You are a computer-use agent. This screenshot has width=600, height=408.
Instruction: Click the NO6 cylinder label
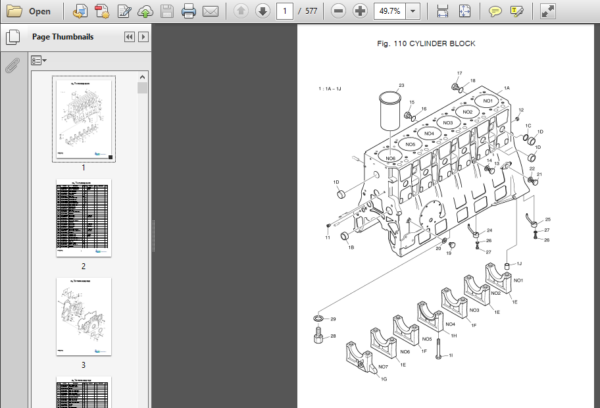click(x=390, y=158)
